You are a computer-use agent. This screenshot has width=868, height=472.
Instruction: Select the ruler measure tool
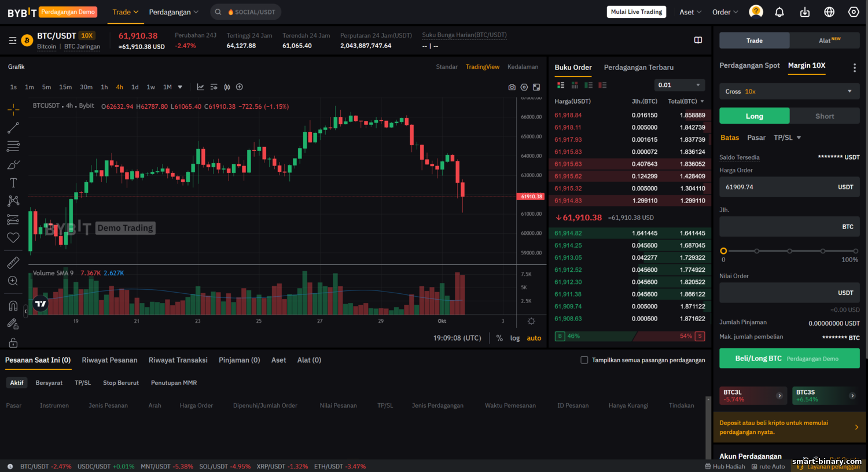[x=13, y=263]
